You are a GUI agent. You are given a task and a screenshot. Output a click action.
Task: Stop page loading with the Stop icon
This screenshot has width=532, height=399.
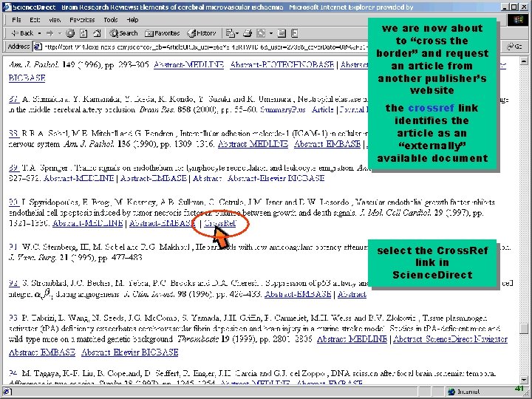[x=70, y=33]
